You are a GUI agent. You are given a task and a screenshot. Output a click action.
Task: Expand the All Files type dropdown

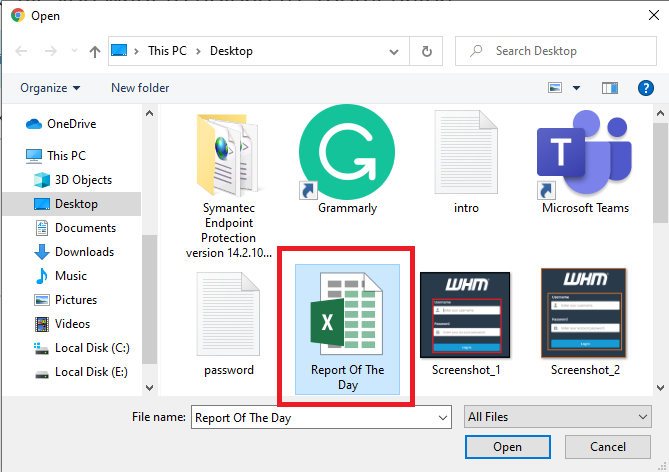coord(558,418)
